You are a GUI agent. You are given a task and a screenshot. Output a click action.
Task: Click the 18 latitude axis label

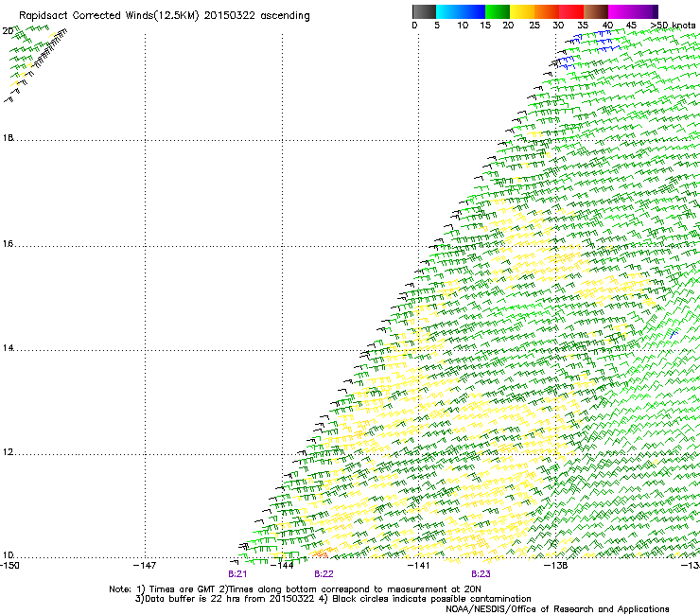click(x=8, y=138)
